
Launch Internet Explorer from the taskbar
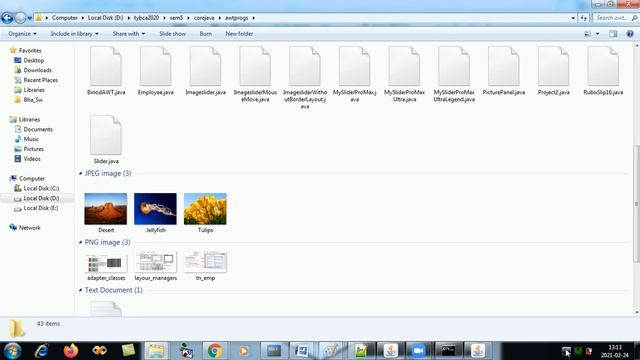[42, 351]
